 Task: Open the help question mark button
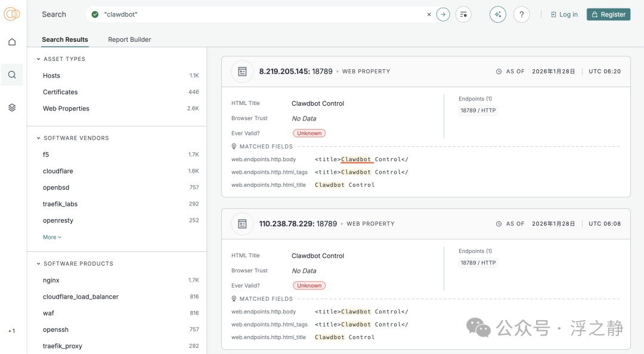[x=522, y=14]
